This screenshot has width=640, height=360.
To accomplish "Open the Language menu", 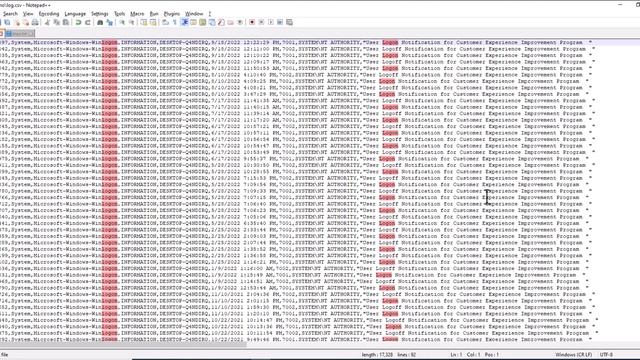I will click(x=75, y=14).
